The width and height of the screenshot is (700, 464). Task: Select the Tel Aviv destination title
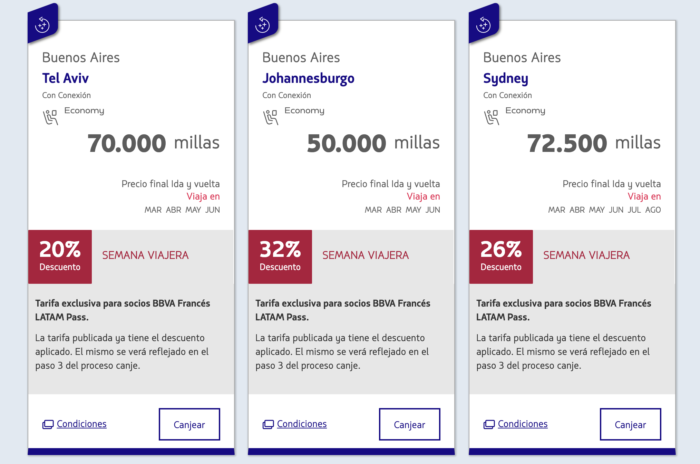pyautogui.click(x=65, y=78)
